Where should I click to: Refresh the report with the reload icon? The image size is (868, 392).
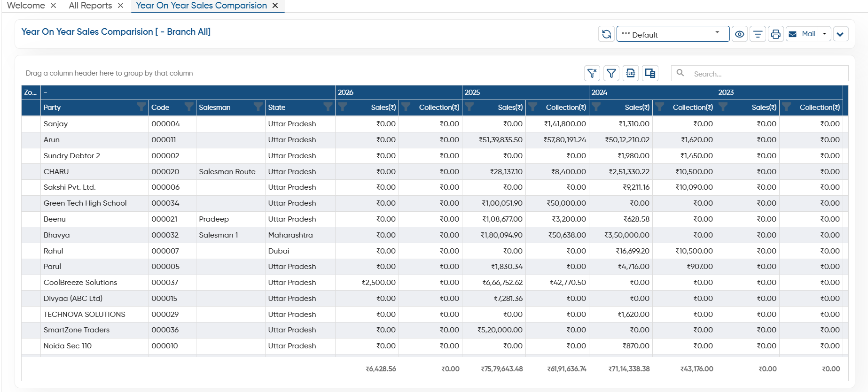[606, 34]
